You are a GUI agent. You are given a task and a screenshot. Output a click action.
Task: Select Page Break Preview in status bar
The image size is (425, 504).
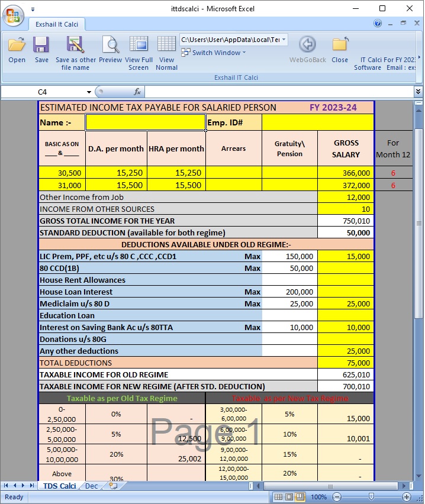tap(301, 497)
